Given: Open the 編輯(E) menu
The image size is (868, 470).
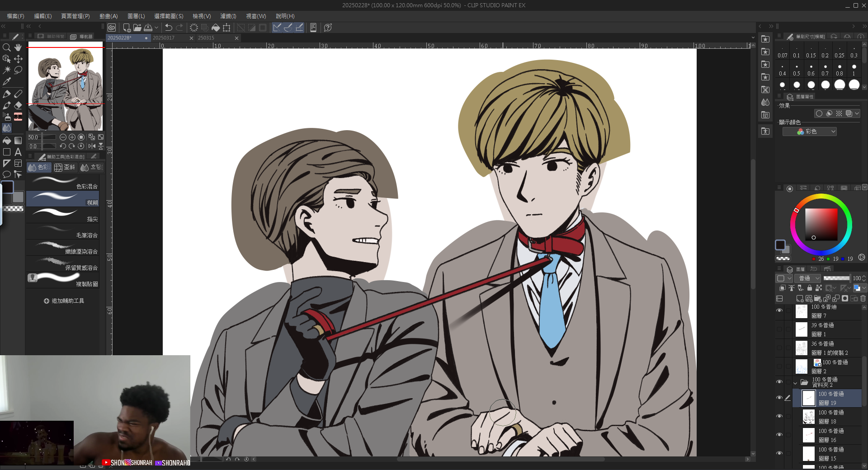Looking at the screenshot, I should click(x=43, y=16).
